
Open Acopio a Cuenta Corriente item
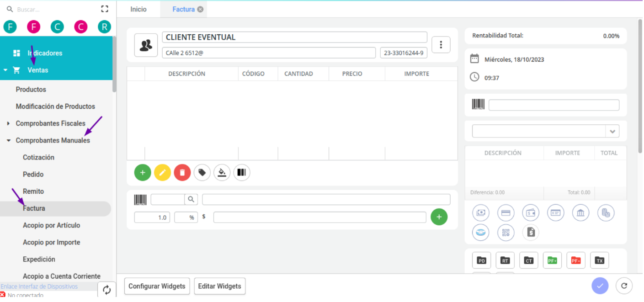click(x=62, y=276)
